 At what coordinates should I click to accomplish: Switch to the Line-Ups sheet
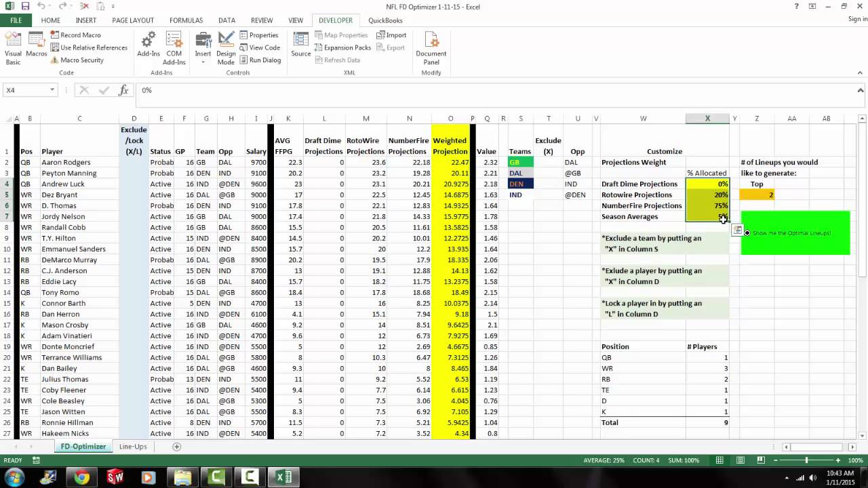click(133, 447)
